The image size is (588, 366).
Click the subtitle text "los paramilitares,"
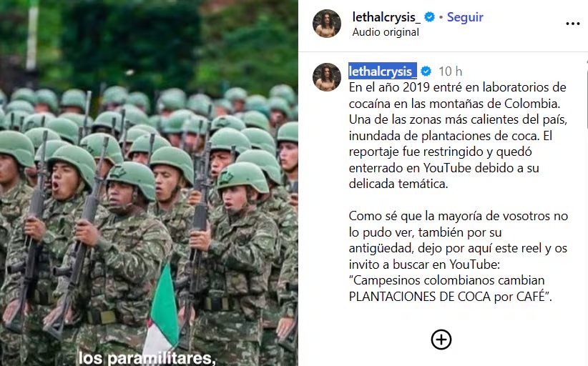coord(147,358)
